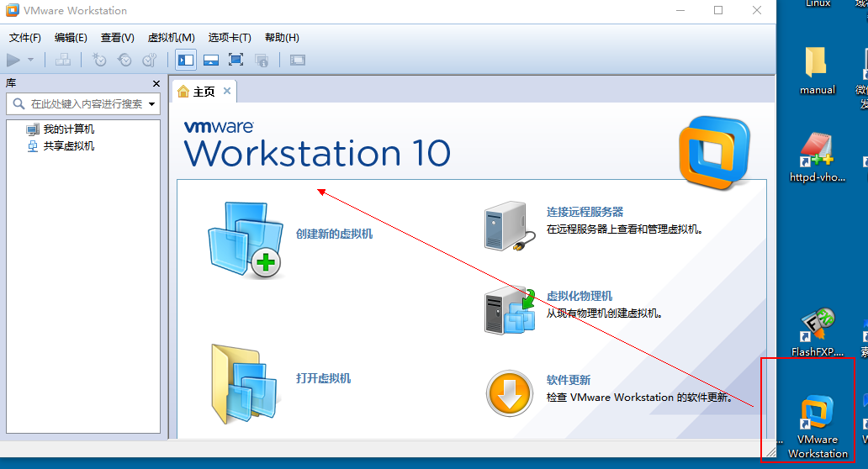Click the 创建新的虚拟机 link
Image resolution: width=868 pixels, height=469 pixels.
coord(334,234)
